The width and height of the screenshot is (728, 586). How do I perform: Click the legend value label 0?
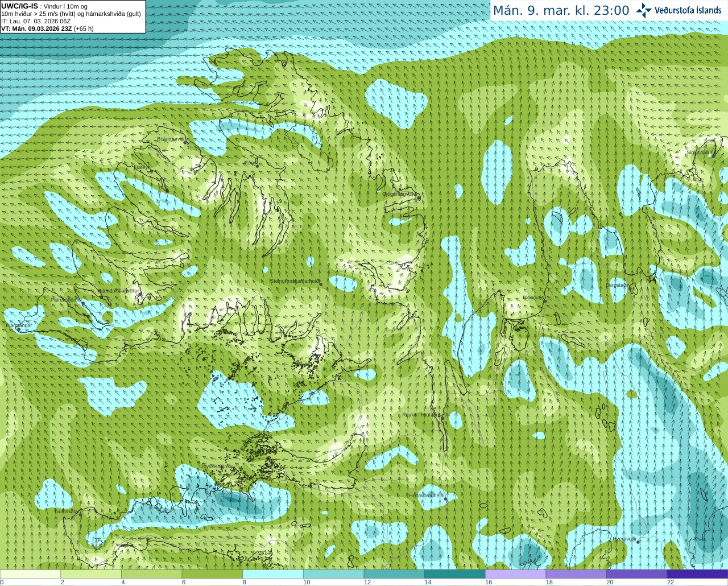(x=2, y=583)
